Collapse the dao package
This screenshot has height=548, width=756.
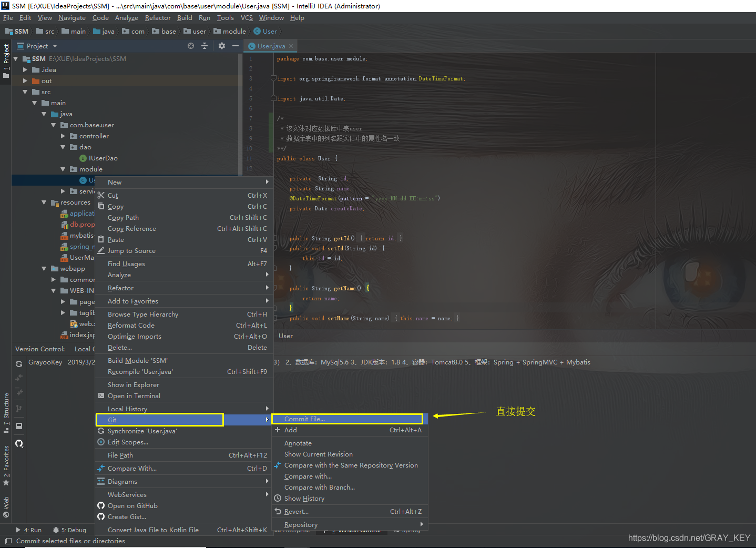(63, 147)
